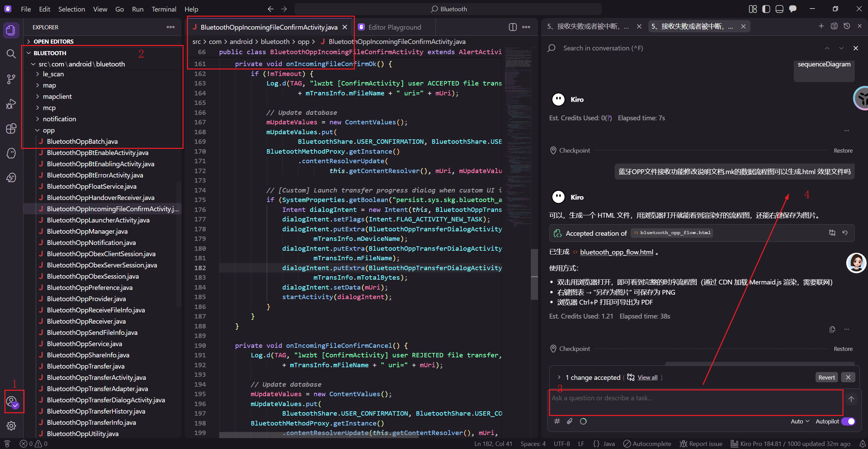Expand the notification folder

pyautogui.click(x=59, y=119)
